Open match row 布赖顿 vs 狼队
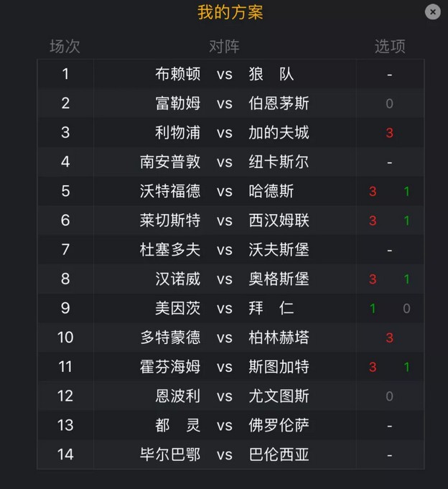448x489 pixels. pyautogui.click(x=230, y=74)
